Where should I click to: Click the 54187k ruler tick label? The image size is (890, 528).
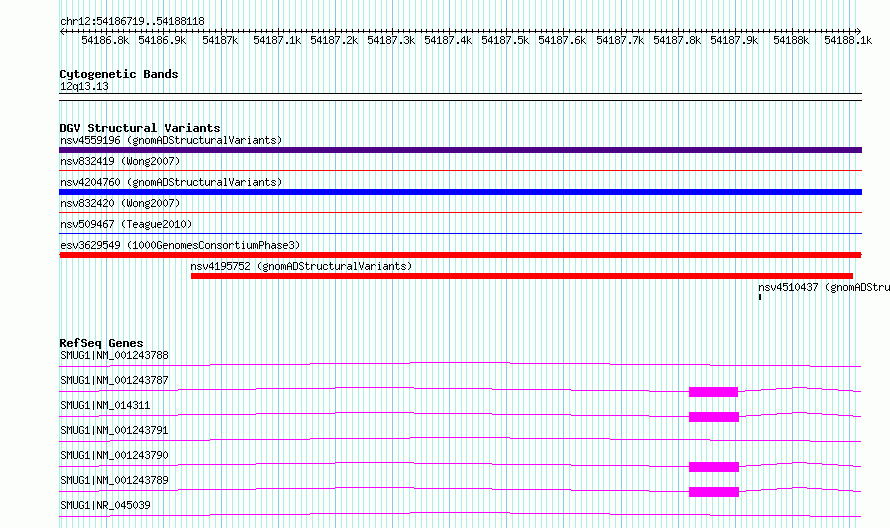click(220, 40)
